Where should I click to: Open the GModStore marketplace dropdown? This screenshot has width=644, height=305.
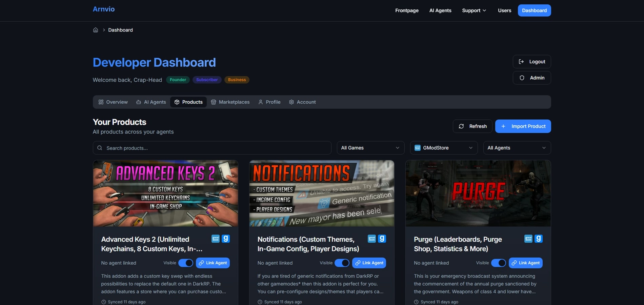(x=444, y=148)
